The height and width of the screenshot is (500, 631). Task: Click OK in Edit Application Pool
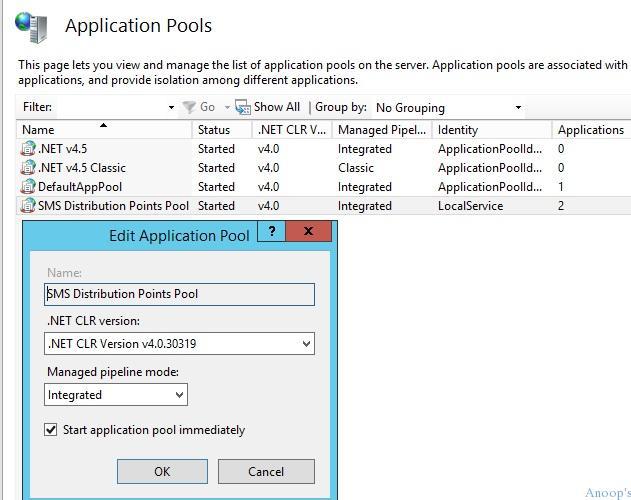(163, 471)
